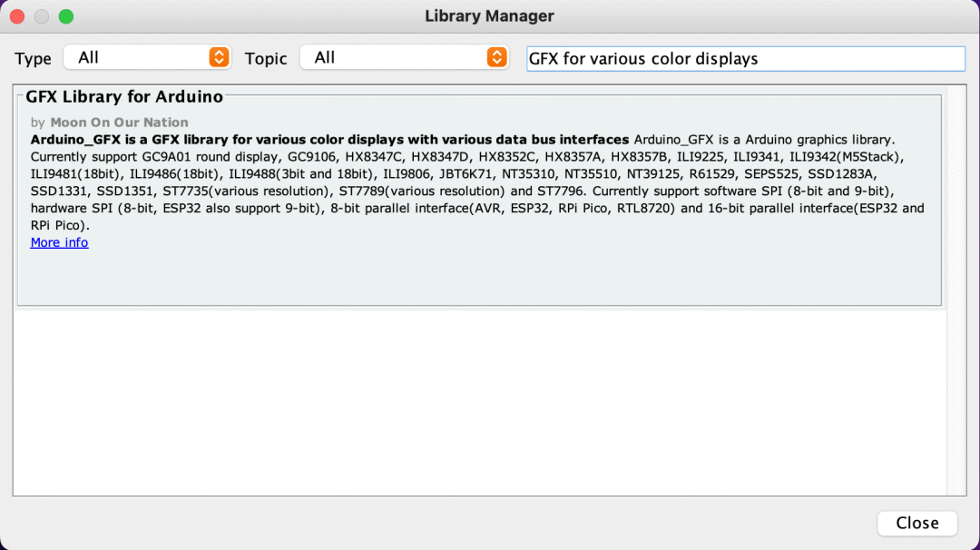980x550 pixels.
Task: Click the library description paragraph text
Action: tap(477, 182)
